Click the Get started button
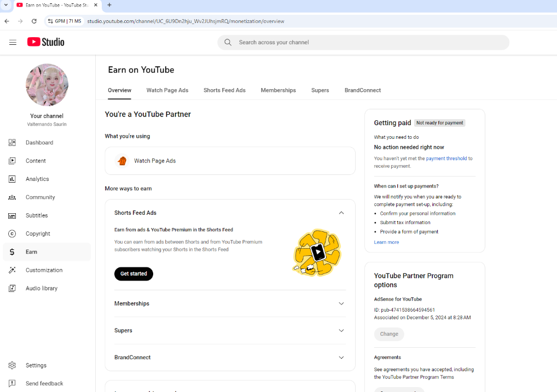Screen dimensions: 557x392 point(134,274)
